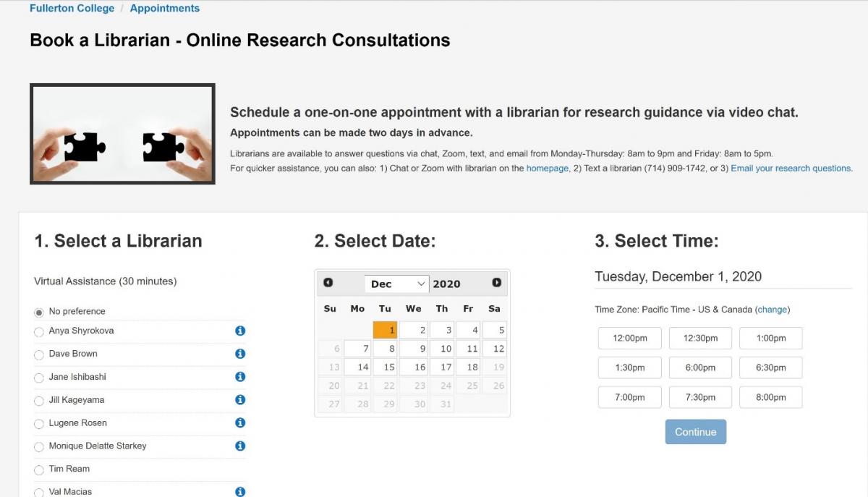Choose Tim Ream radio button
Screen dimensions: 868x497
tap(39, 470)
